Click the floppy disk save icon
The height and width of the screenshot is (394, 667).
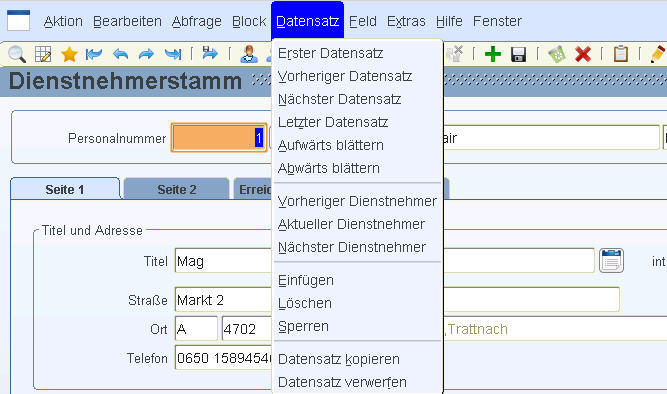pos(519,54)
